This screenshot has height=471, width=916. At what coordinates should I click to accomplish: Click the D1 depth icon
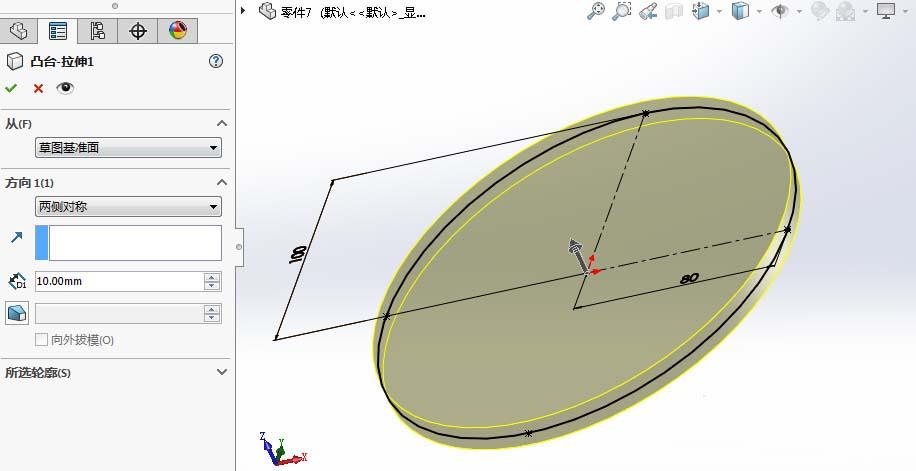(17, 282)
